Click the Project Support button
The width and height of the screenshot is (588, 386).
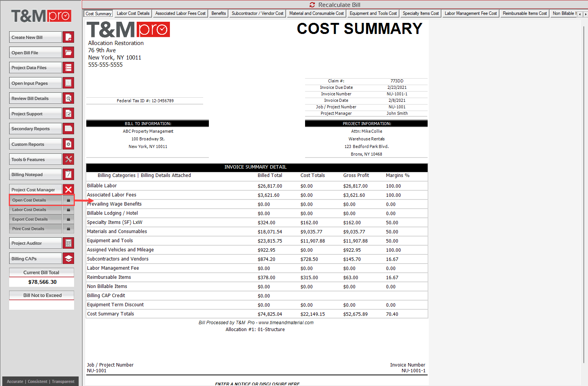click(x=35, y=113)
